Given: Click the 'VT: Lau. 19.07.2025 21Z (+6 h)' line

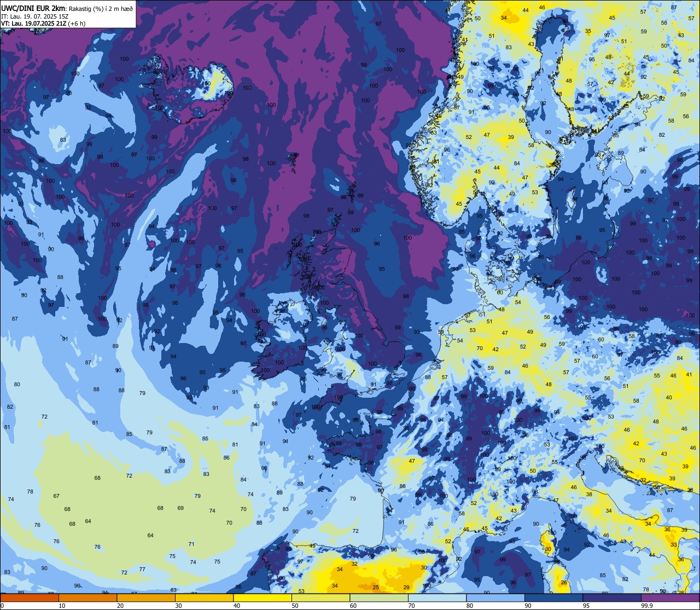Looking at the screenshot, I should point(43,24).
